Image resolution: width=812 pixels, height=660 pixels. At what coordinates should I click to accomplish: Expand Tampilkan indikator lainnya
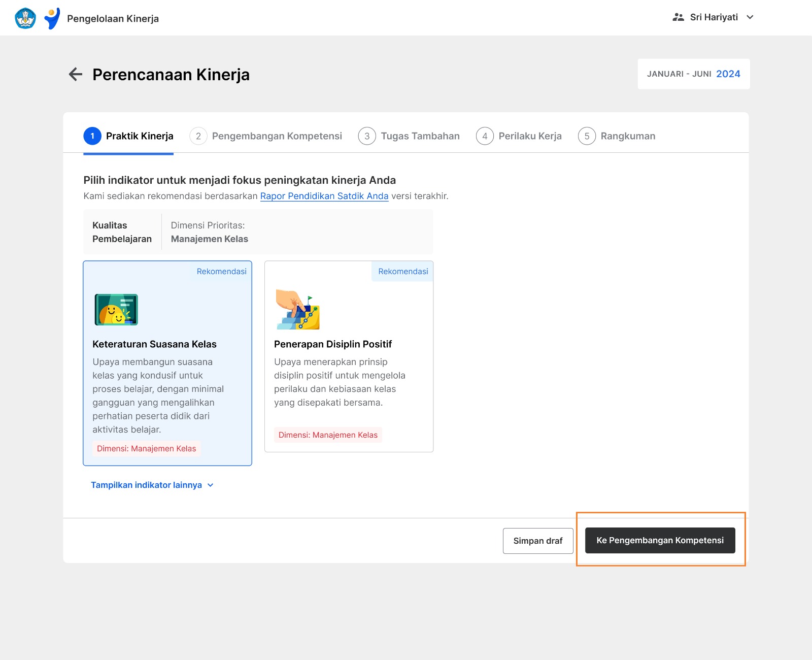[x=152, y=485]
